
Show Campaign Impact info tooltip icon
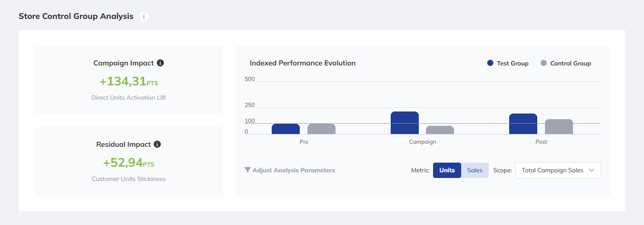coord(160,63)
